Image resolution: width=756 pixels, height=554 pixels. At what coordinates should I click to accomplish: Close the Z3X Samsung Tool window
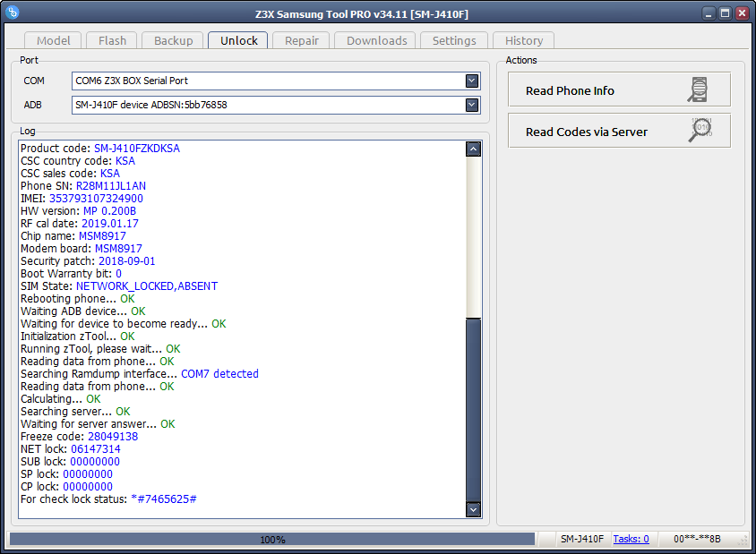click(742, 13)
